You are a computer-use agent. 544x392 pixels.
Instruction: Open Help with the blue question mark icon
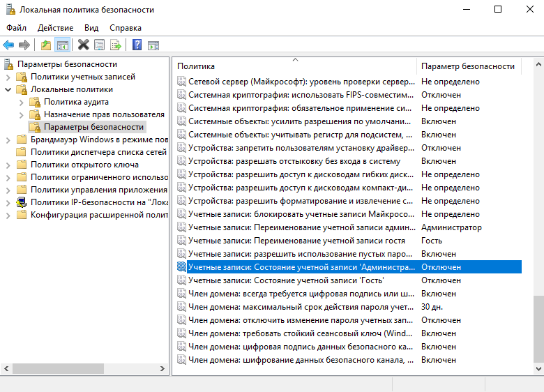[x=137, y=45]
